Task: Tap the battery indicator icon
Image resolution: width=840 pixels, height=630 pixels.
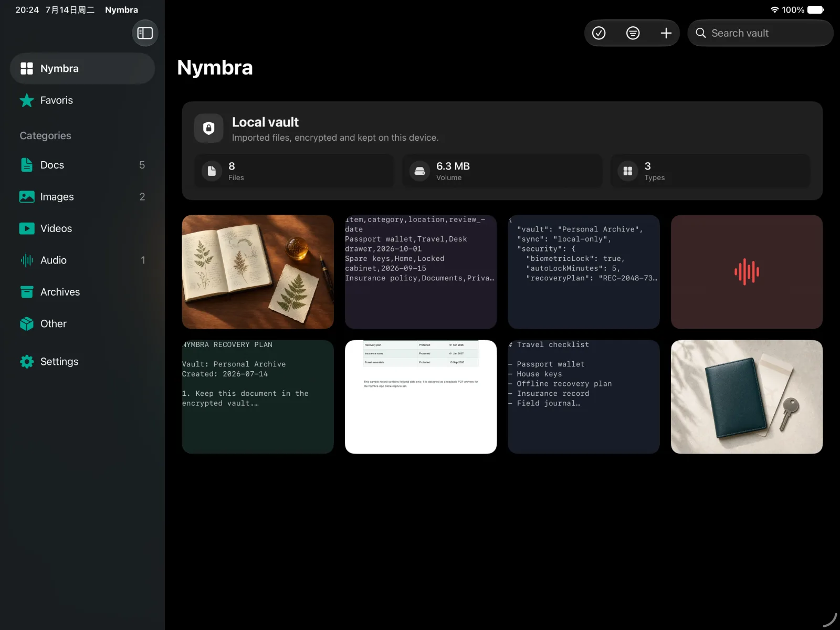Action: click(816, 10)
